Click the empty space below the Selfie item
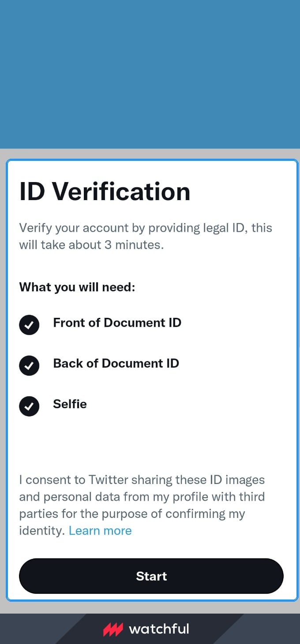This screenshot has width=300, height=644. [x=151, y=443]
